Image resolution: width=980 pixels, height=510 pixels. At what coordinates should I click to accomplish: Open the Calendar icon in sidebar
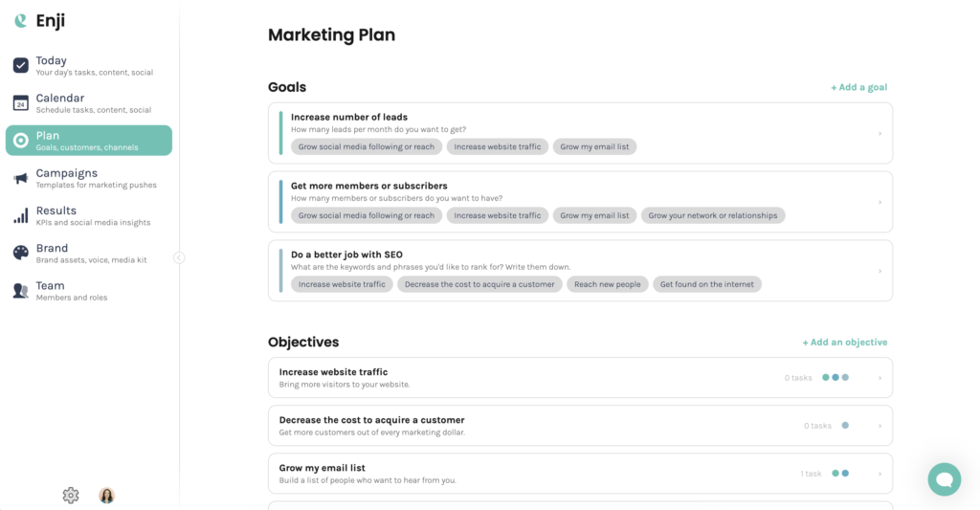pos(21,103)
